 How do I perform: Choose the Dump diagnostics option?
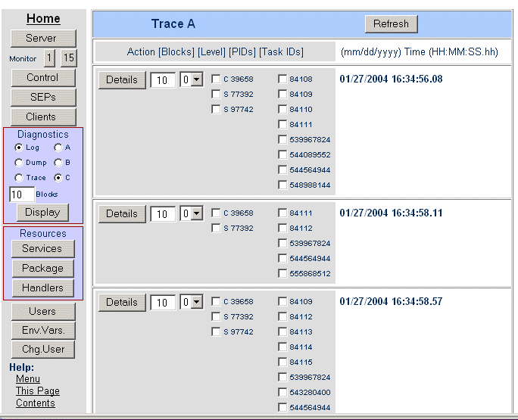(x=20, y=163)
